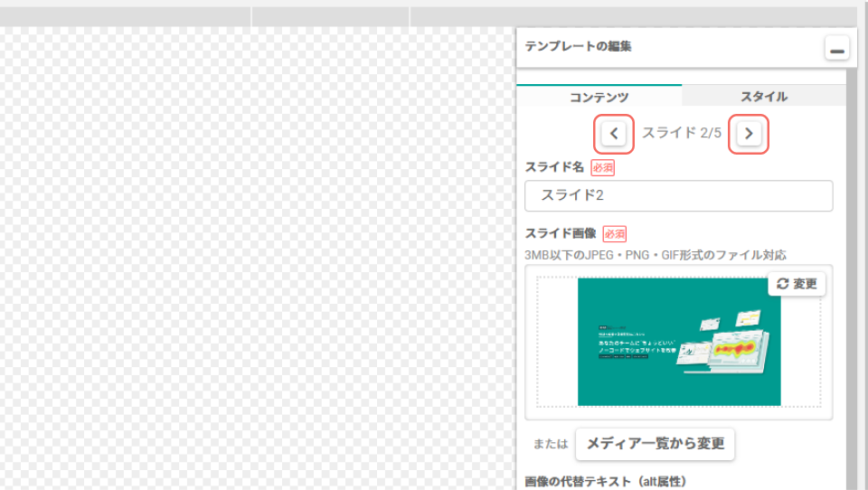
Task: Switch to the コンテンツ tab
Action: pyautogui.click(x=599, y=97)
